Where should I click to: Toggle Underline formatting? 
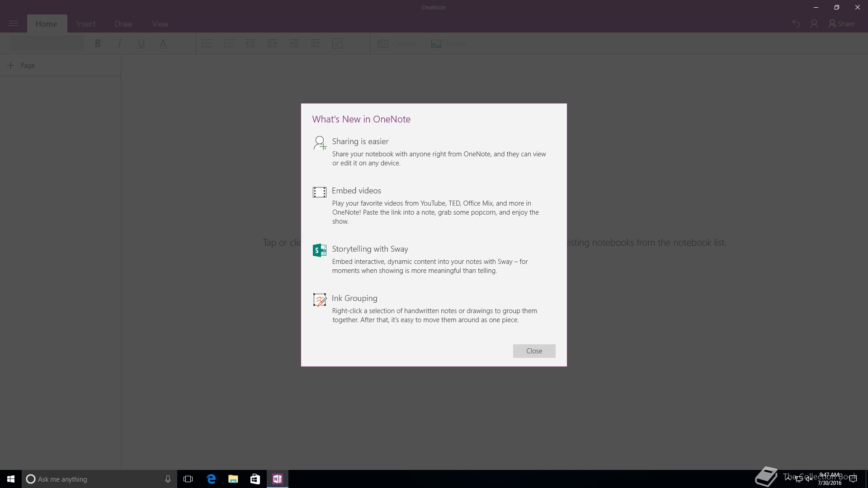tap(141, 44)
